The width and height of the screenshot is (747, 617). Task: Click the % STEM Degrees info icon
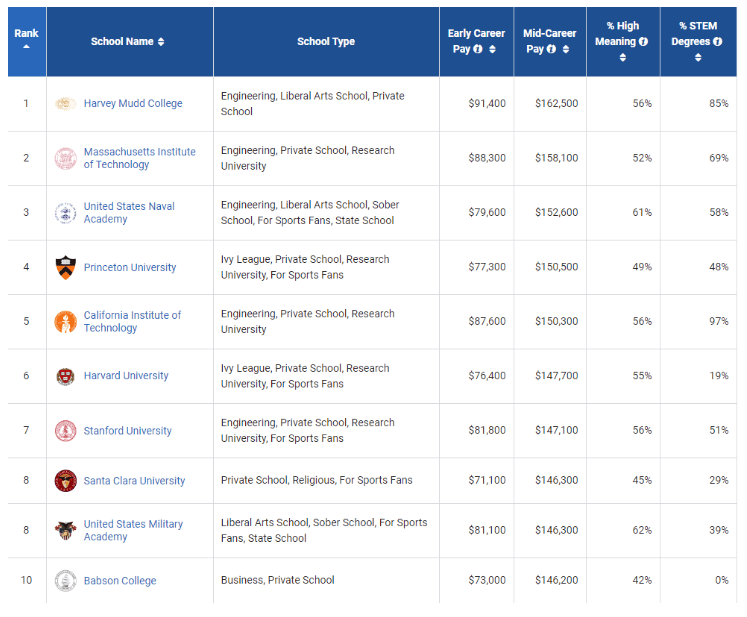coord(717,42)
